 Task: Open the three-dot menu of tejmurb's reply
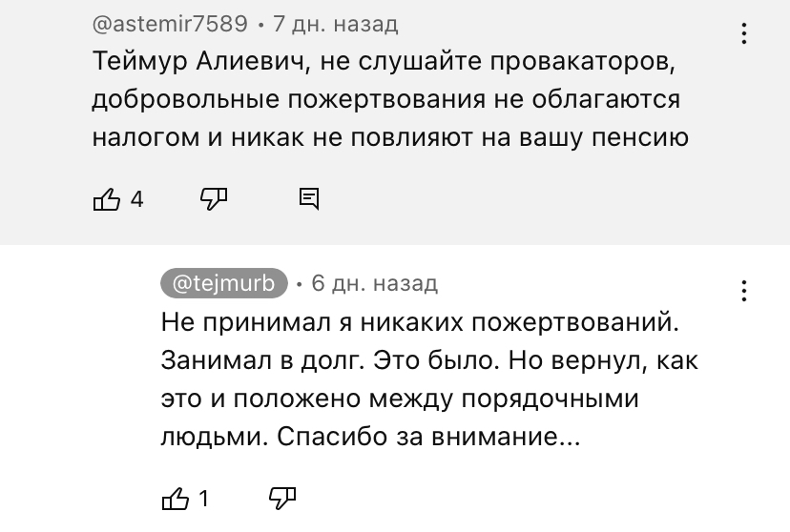pos(743,291)
